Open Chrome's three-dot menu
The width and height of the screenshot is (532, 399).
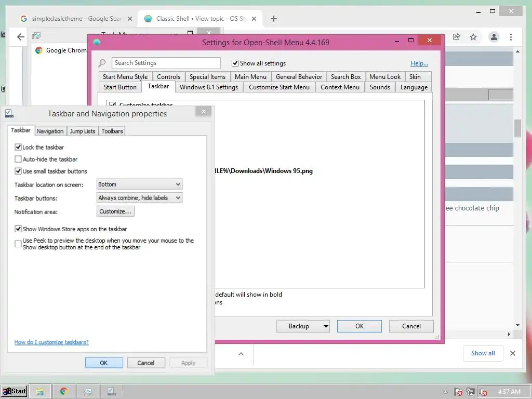511,37
